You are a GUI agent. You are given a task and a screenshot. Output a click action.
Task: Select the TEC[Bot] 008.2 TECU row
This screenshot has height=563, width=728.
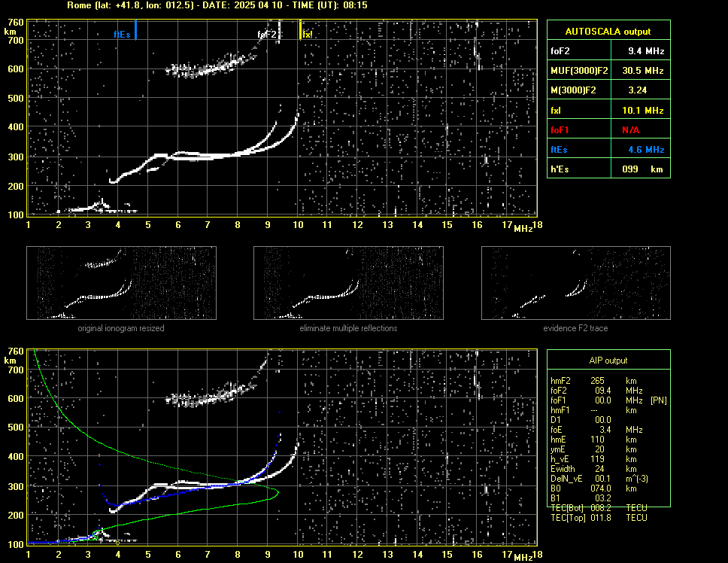coord(599,508)
